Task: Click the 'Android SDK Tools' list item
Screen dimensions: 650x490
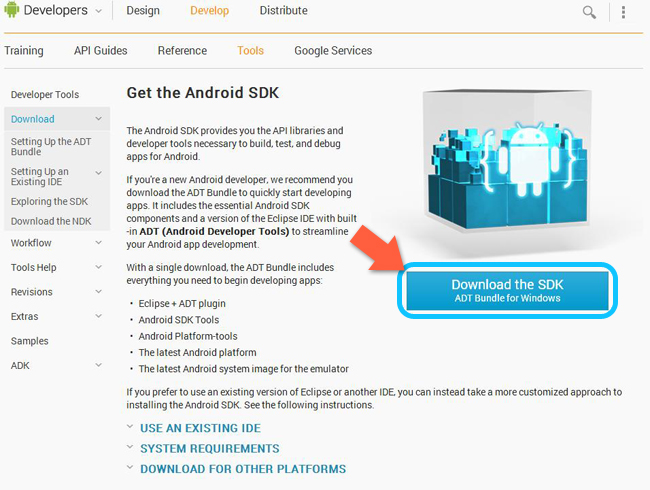Action: 179,320
